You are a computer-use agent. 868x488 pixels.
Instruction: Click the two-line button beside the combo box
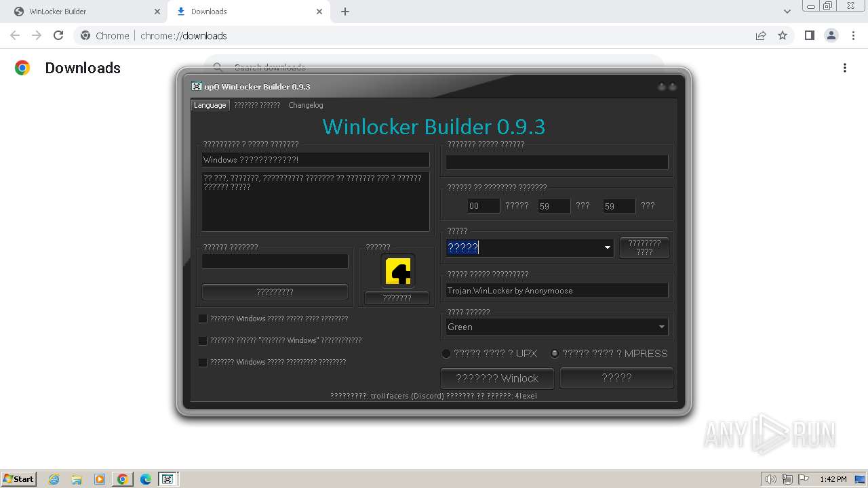point(644,247)
